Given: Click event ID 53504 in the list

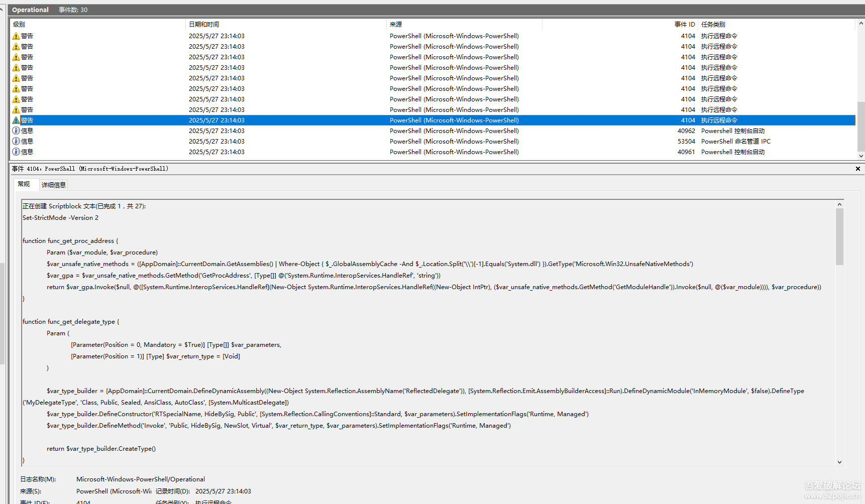Looking at the screenshot, I should [x=686, y=142].
